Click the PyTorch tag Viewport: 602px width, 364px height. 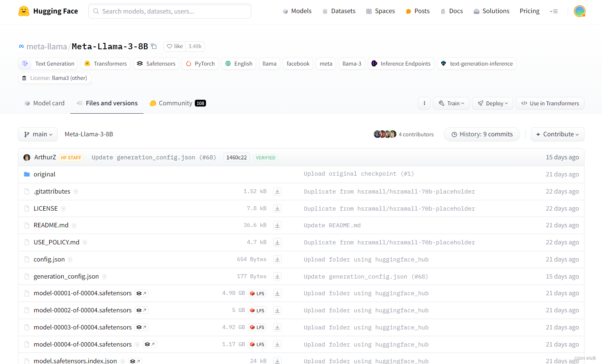click(x=200, y=64)
